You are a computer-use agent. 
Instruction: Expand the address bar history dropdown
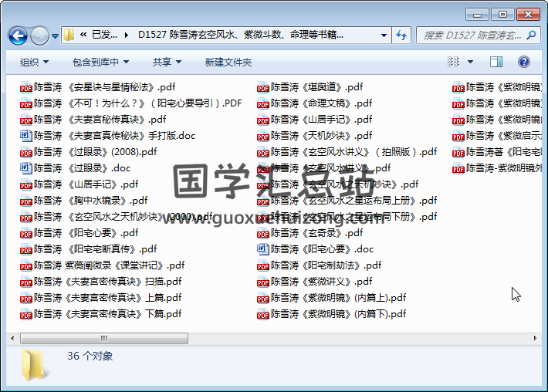pyautogui.click(x=384, y=35)
